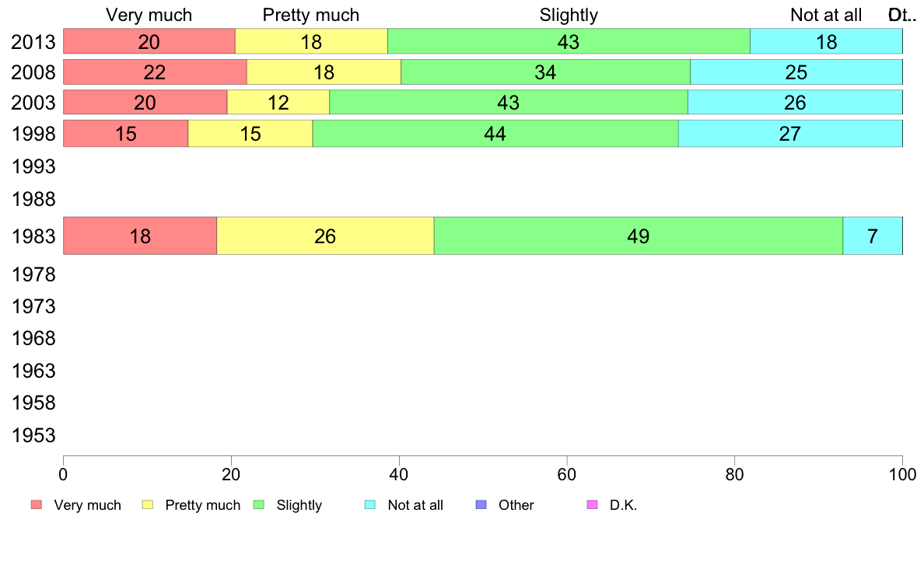Click the 2008 Not at all segment showing 25

tap(796, 71)
